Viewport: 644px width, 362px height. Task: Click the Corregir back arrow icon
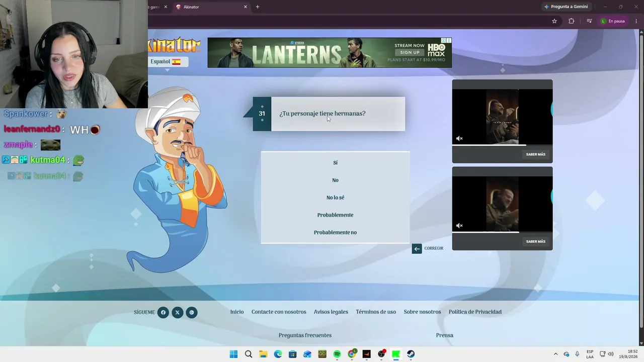click(x=417, y=248)
